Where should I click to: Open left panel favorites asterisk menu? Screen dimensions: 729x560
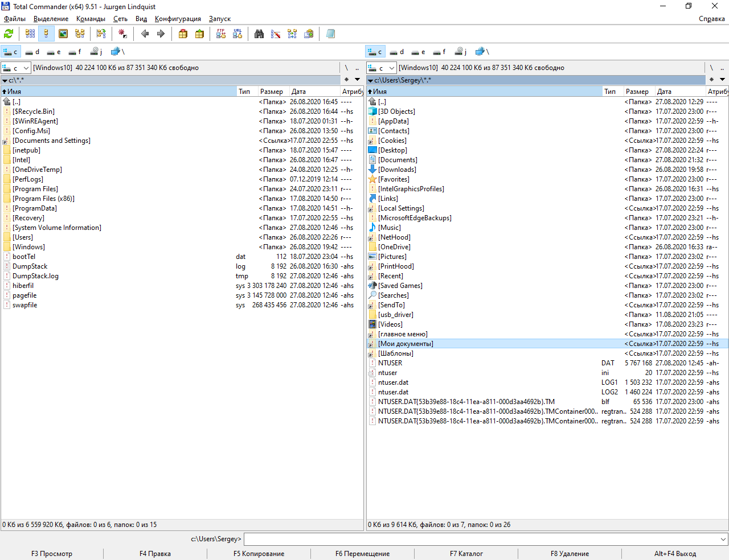[346, 80]
